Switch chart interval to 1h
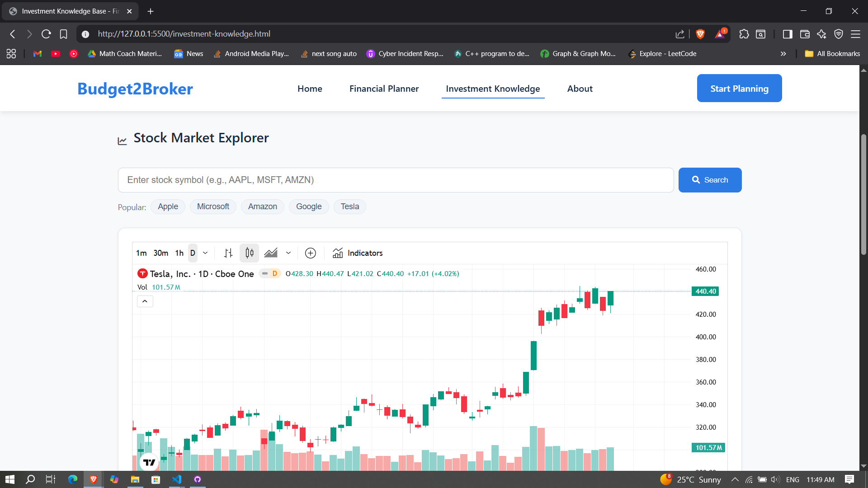 179,253
